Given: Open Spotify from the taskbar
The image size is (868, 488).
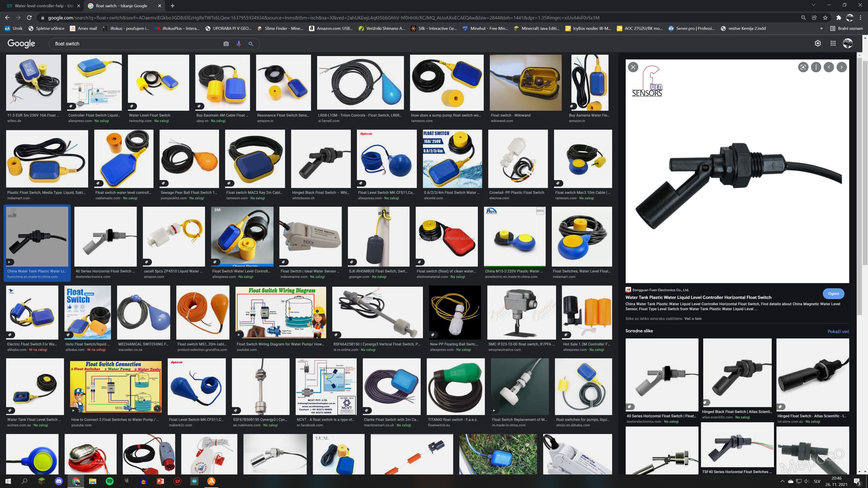Looking at the screenshot, I should pyautogui.click(x=109, y=481).
